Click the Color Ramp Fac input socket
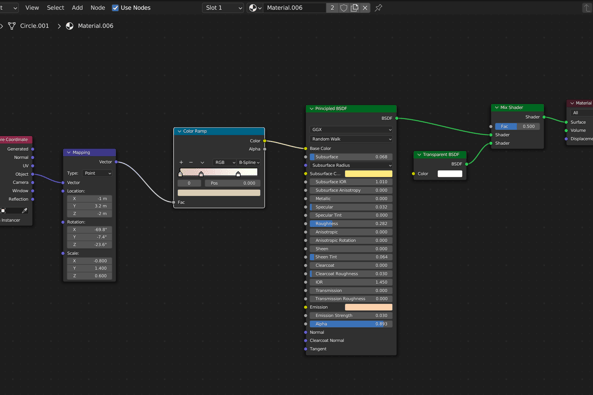 pos(174,202)
